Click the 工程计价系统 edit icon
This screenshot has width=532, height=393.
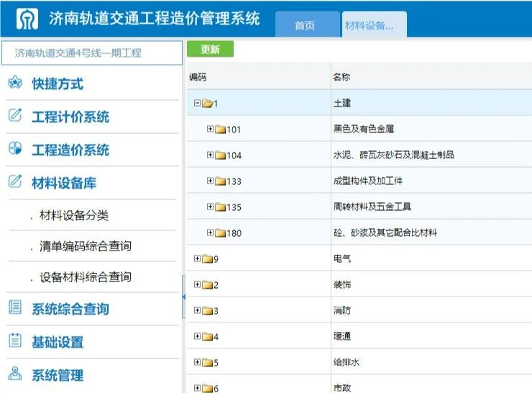click(15, 117)
